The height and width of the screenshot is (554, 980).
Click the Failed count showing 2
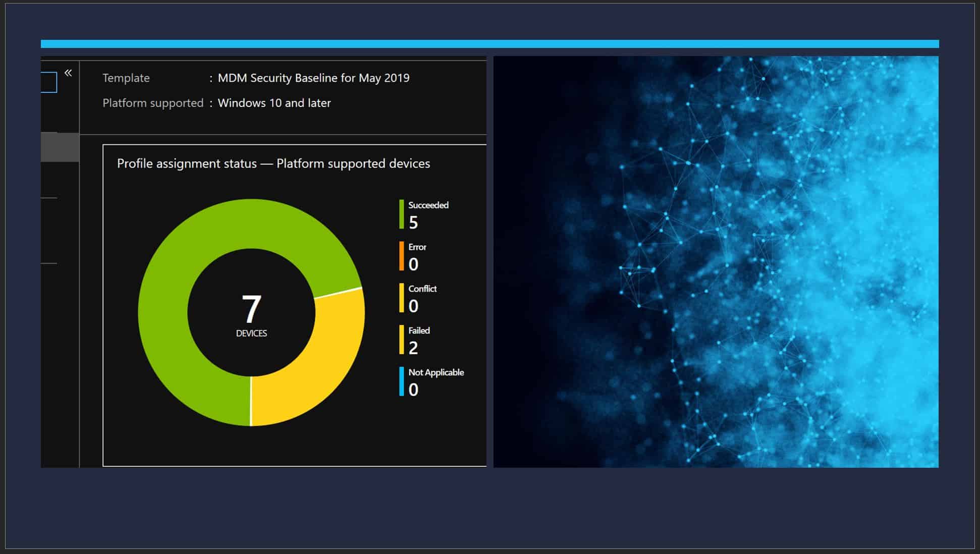tap(414, 347)
